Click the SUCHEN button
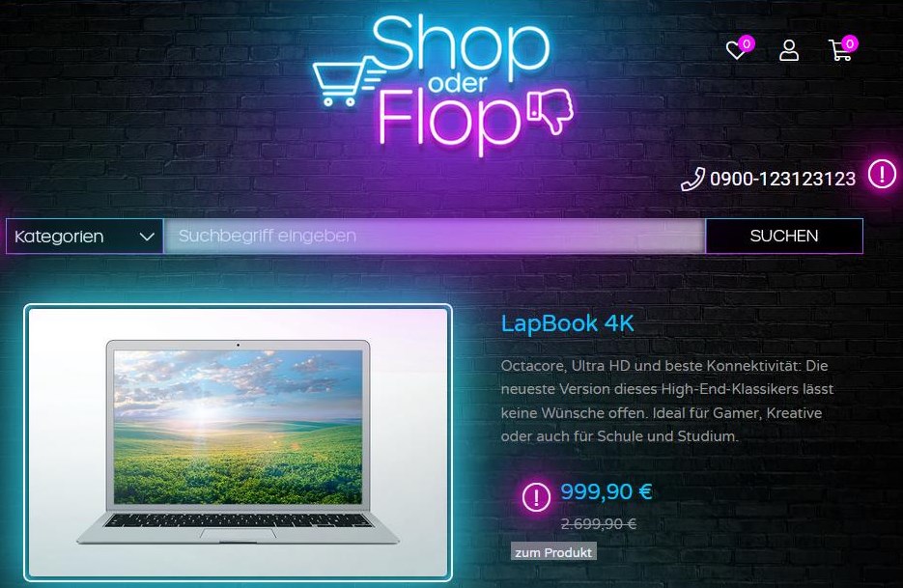The height and width of the screenshot is (588, 903). tap(784, 237)
